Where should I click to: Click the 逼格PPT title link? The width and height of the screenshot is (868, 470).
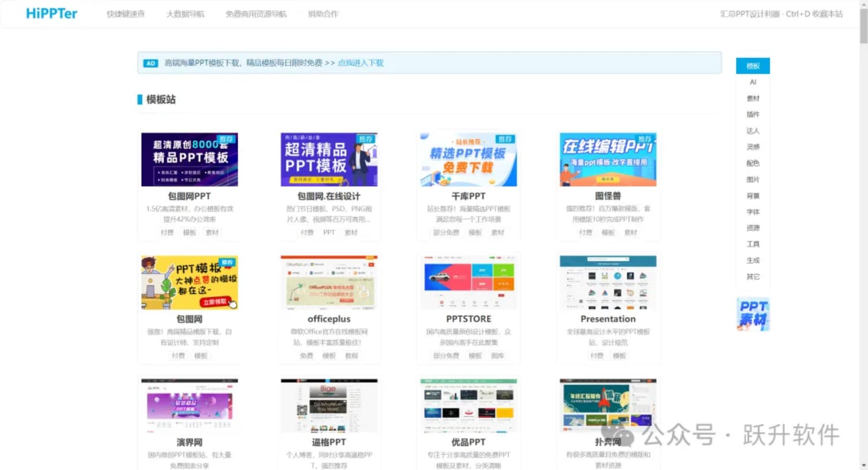click(x=329, y=442)
